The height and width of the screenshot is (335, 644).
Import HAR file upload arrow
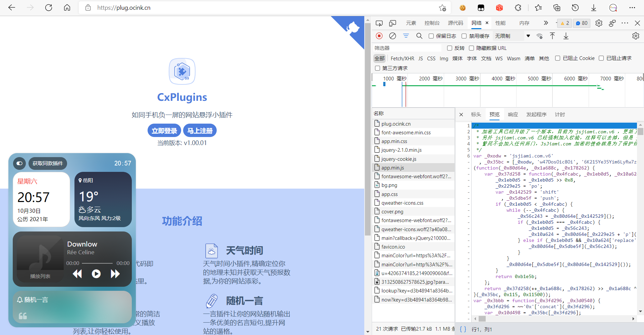(552, 36)
